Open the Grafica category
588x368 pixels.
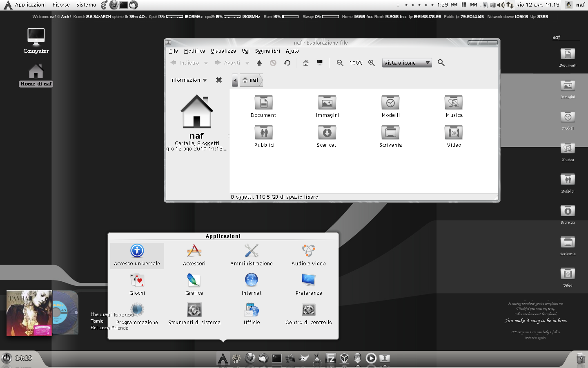pos(194,285)
